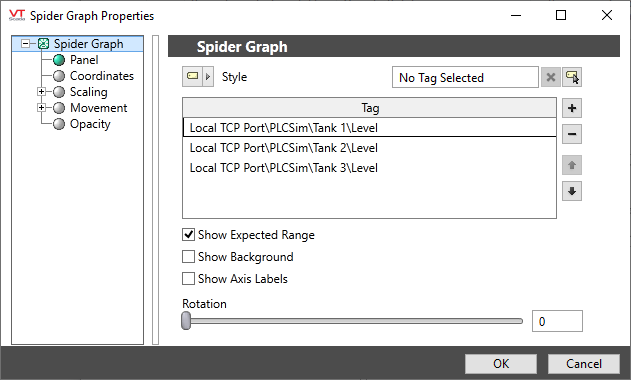
Task: Uncheck Show Expected Range
Action: [188, 235]
